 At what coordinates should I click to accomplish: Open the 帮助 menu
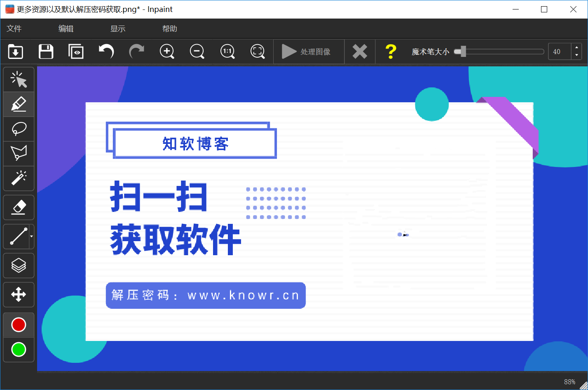[170, 28]
